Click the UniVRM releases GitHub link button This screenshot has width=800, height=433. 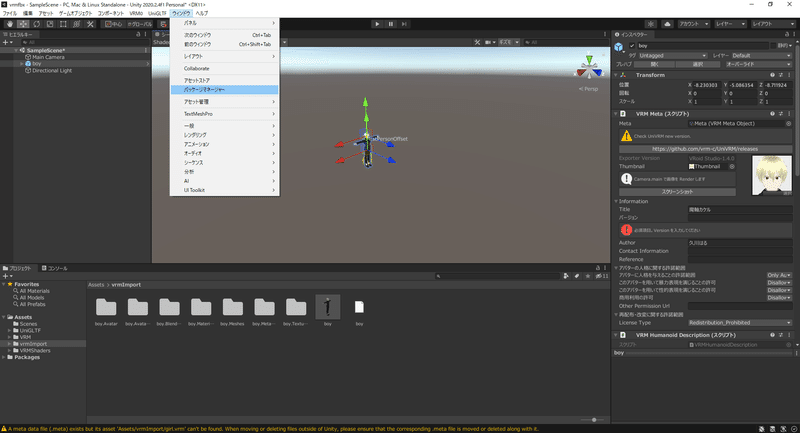[x=705, y=149]
